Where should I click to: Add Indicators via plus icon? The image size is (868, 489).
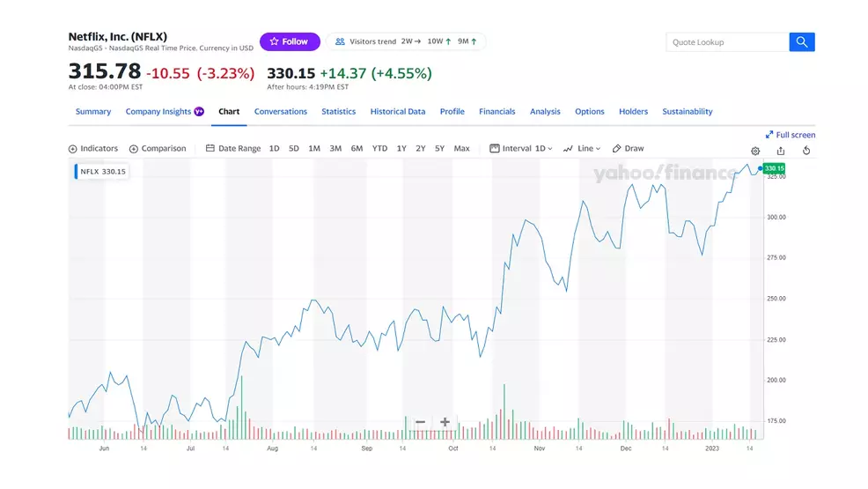click(x=73, y=149)
